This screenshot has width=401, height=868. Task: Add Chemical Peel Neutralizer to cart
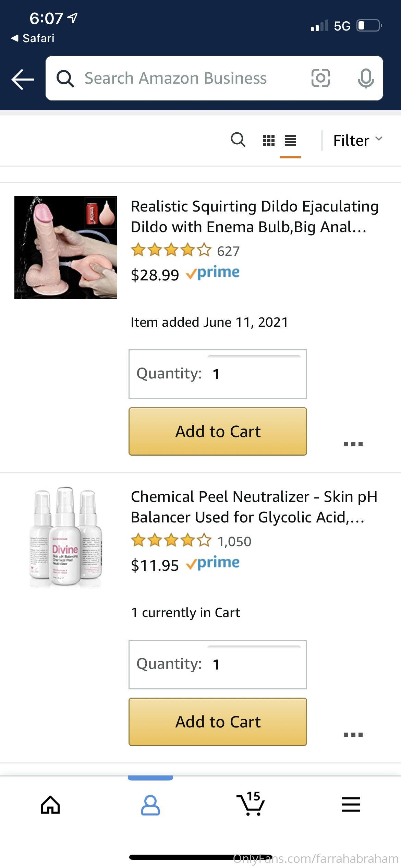pos(218,722)
